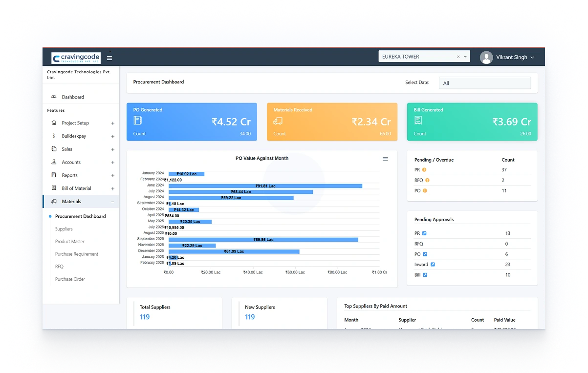Click the Accounts person icon

[x=54, y=162]
